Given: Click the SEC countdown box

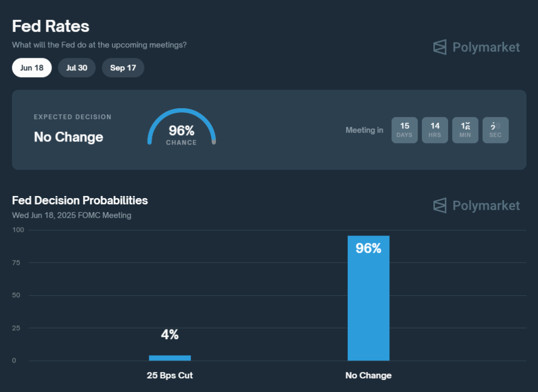Looking at the screenshot, I should pos(495,130).
